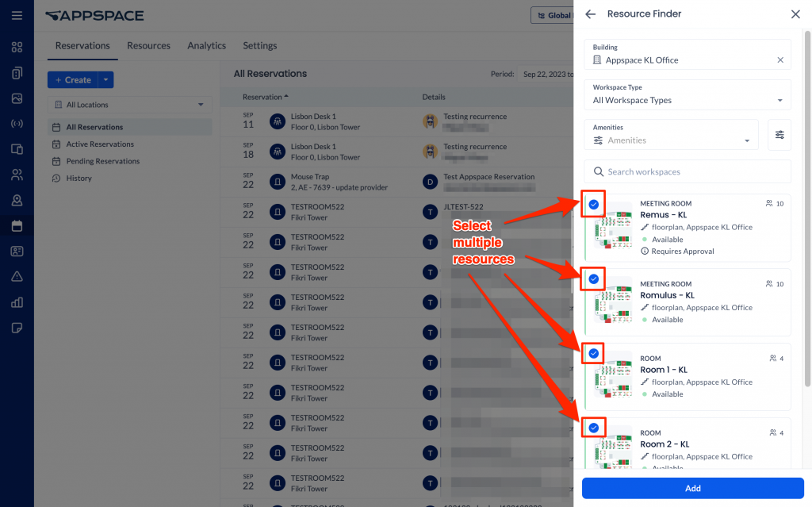Click the Test Appspace Reservation details text
Image resolution: width=812 pixels, height=507 pixels.
488,177
